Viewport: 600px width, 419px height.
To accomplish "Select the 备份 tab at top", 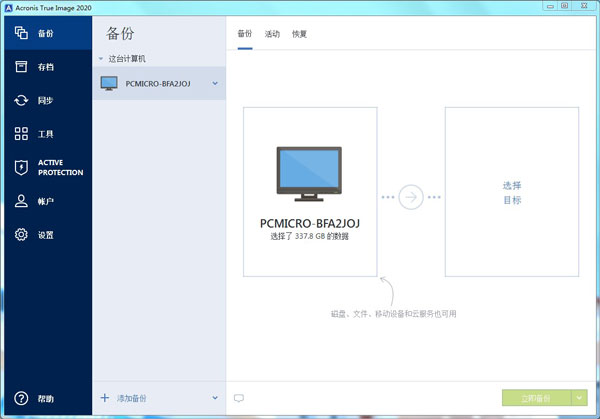I will click(x=245, y=34).
